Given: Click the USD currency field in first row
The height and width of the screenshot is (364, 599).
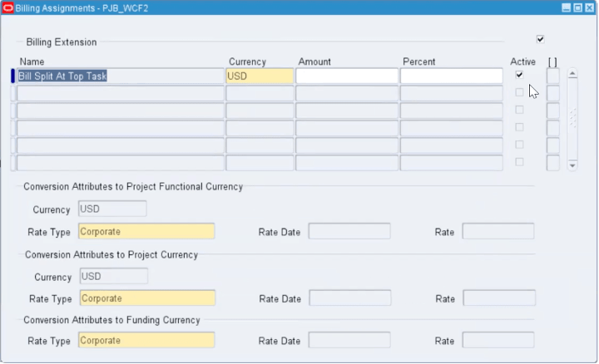Looking at the screenshot, I should (260, 76).
